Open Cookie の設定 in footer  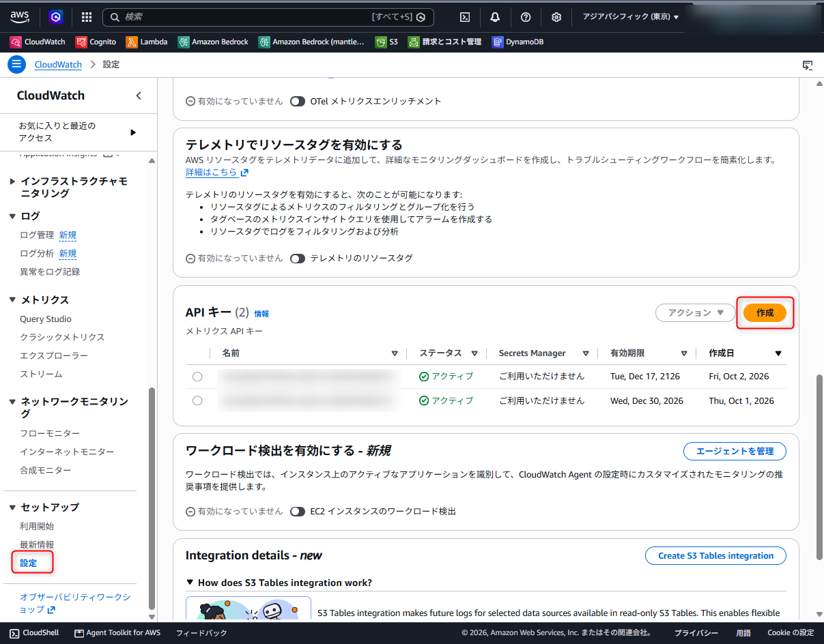click(791, 632)
